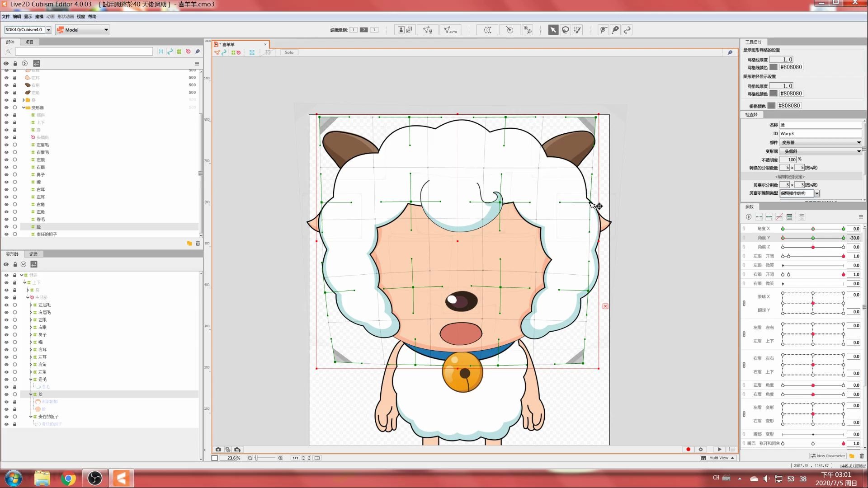Switch to the 记录 tab

tap(33, 254)
